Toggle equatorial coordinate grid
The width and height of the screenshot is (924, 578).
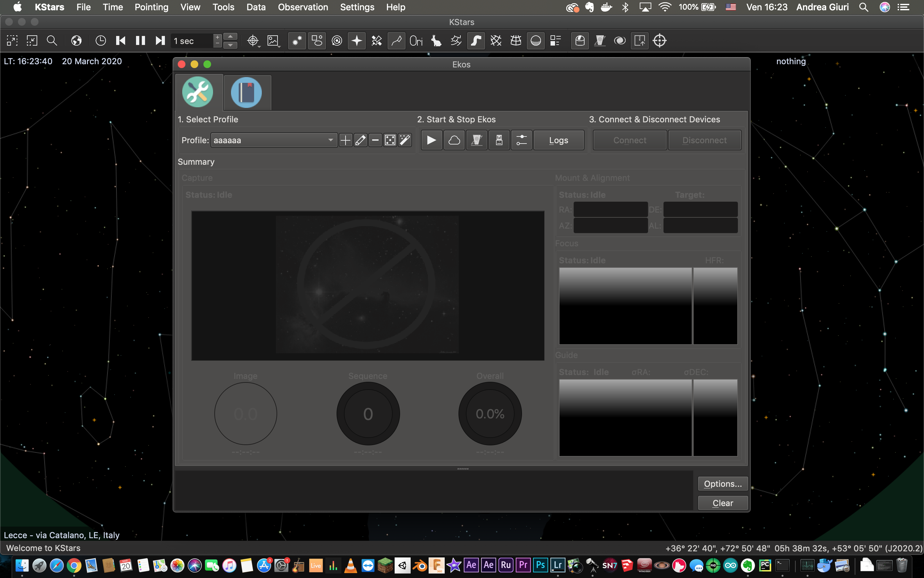(x=496, y=40)
